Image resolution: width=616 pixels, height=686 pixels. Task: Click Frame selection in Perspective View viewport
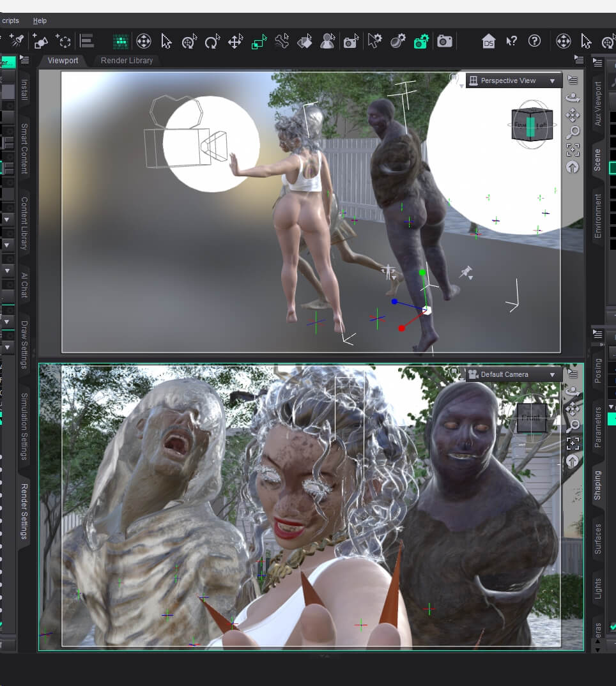click(573, 149)
